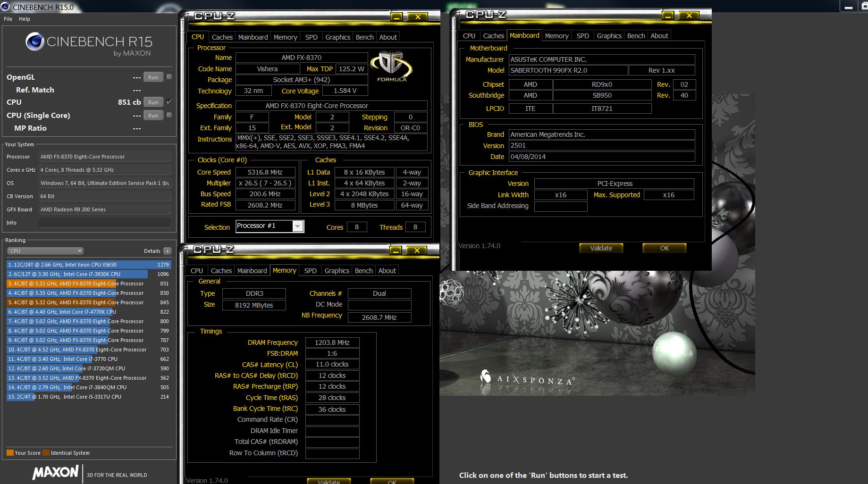
Task: Click the Processor field in Your System
Action: (104, 157)
